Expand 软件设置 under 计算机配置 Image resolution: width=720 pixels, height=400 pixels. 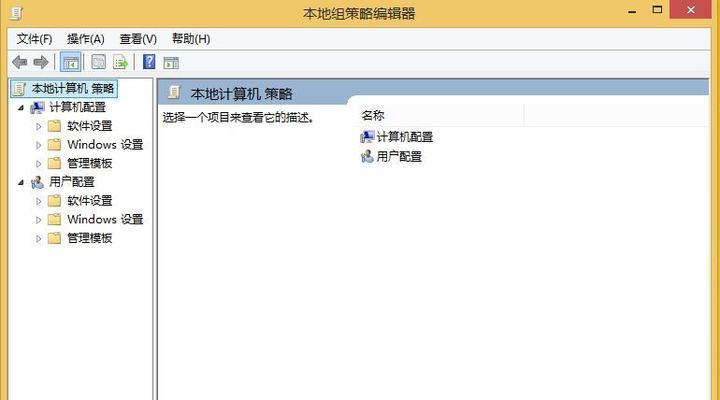pos(39,126)
